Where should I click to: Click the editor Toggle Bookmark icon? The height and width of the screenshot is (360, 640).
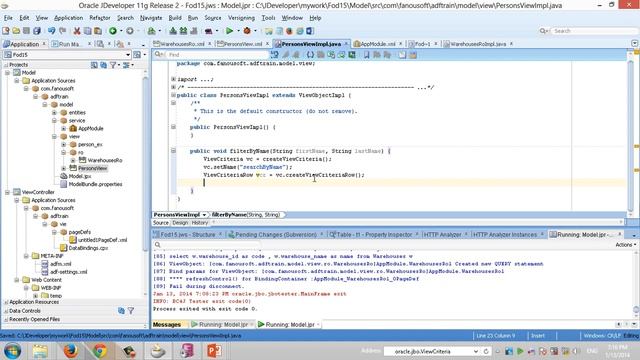tap(367, 55)
